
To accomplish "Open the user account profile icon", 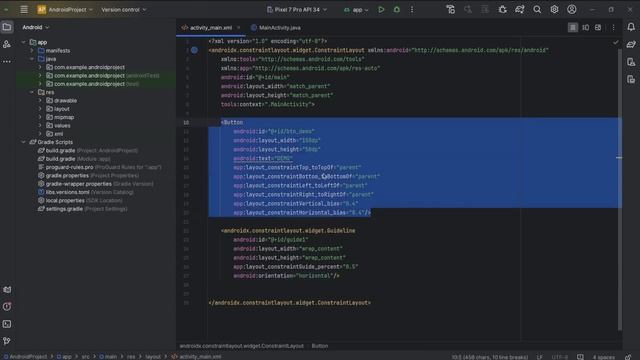I will coord(571,9).
